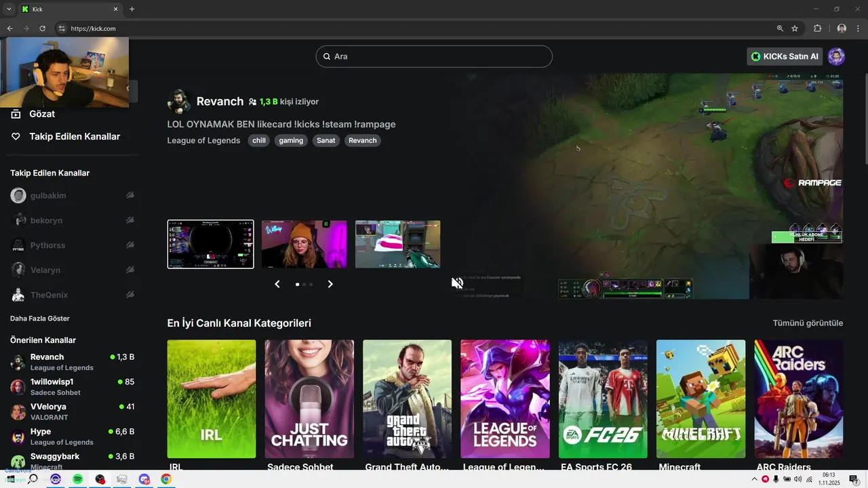Screen dimensions: 868x488
Task: Open the Minecraft category card
Action: tap(701, 399)
